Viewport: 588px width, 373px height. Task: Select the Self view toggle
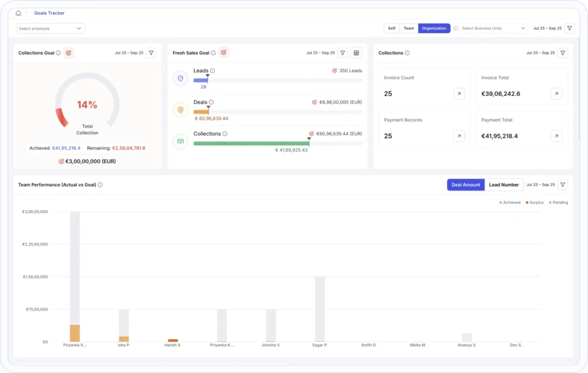[392, 28]
